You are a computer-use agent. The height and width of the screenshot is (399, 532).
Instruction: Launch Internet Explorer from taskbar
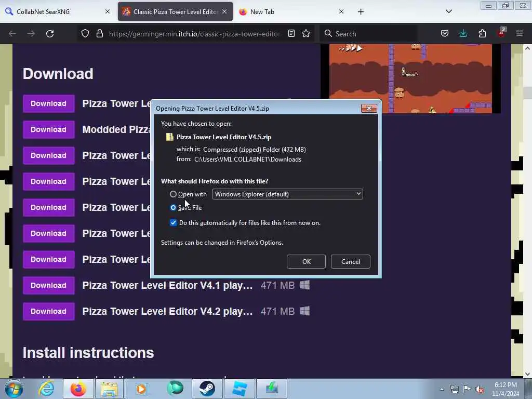coord(46,389)
